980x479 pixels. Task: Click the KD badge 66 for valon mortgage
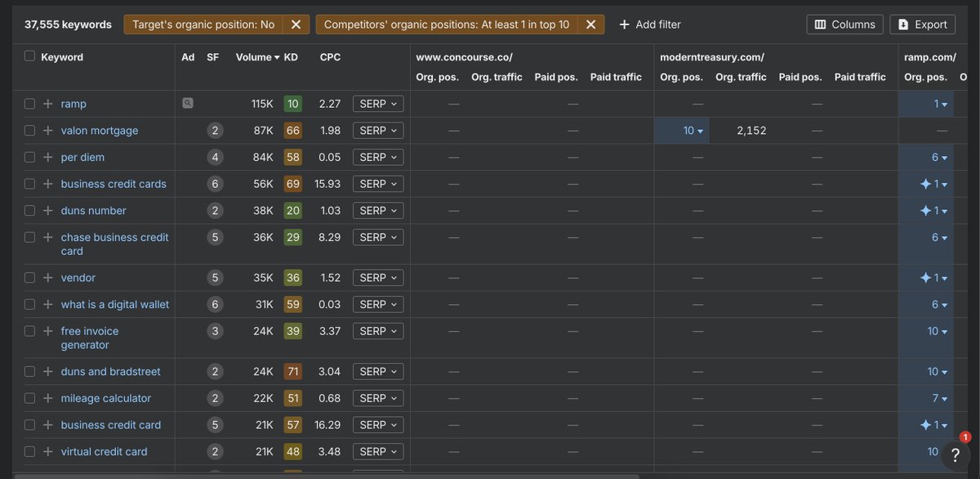292,131
